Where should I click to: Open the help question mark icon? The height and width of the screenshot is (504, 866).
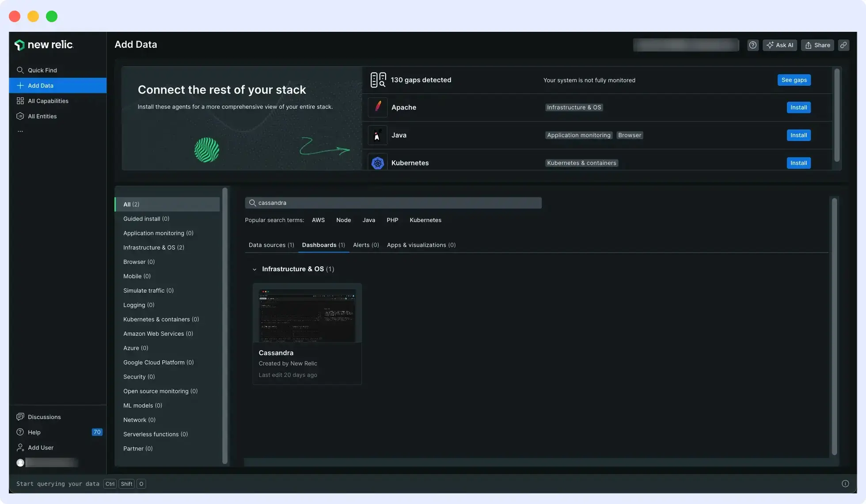pyautogui.click(x=752, y=45)
